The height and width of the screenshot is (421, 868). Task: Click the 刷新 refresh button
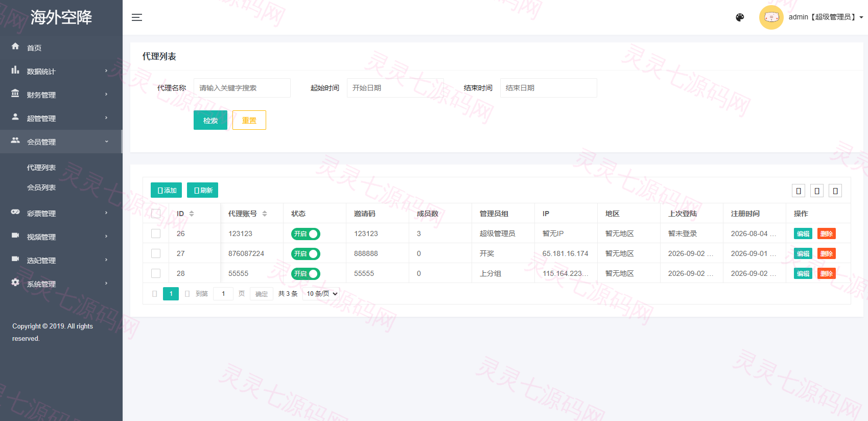[203, 190]
